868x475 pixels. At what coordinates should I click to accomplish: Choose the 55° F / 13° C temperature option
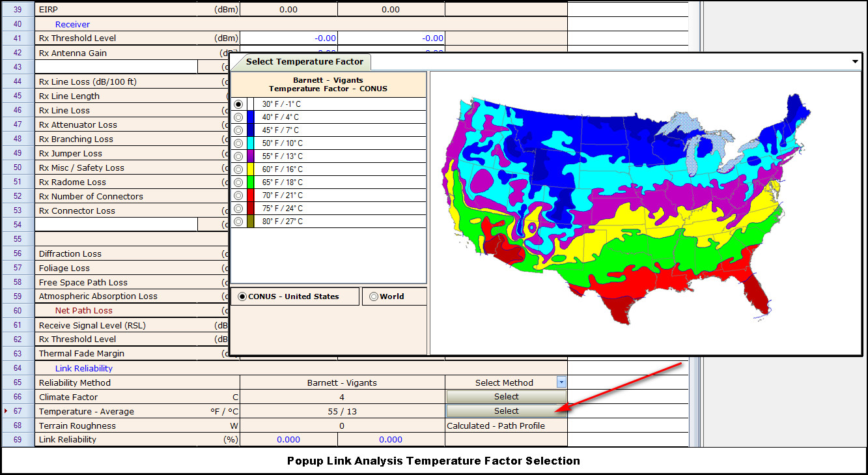(238, 156)
